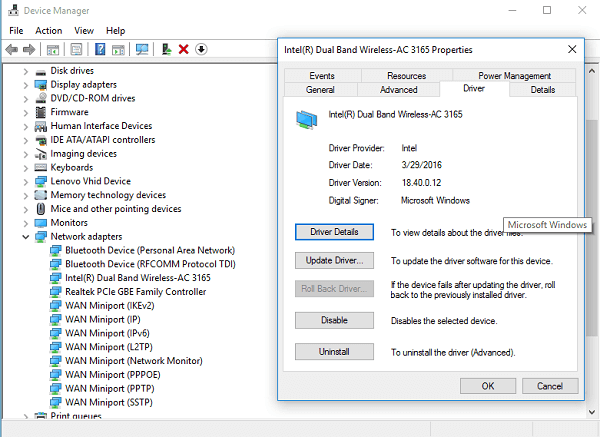
Task: Switch to the General tab
Action: [320, 90]
